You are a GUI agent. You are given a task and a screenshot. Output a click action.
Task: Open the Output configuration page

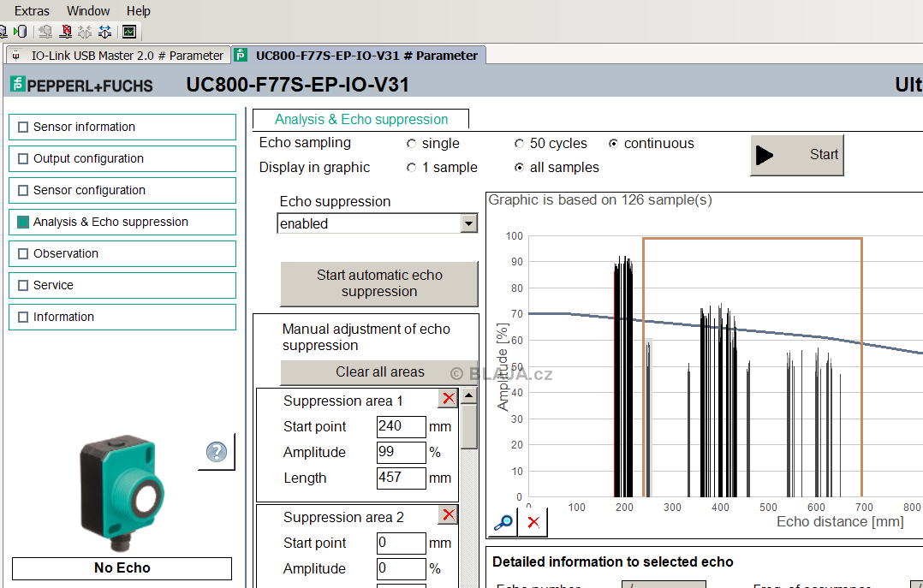coord(122,159)
